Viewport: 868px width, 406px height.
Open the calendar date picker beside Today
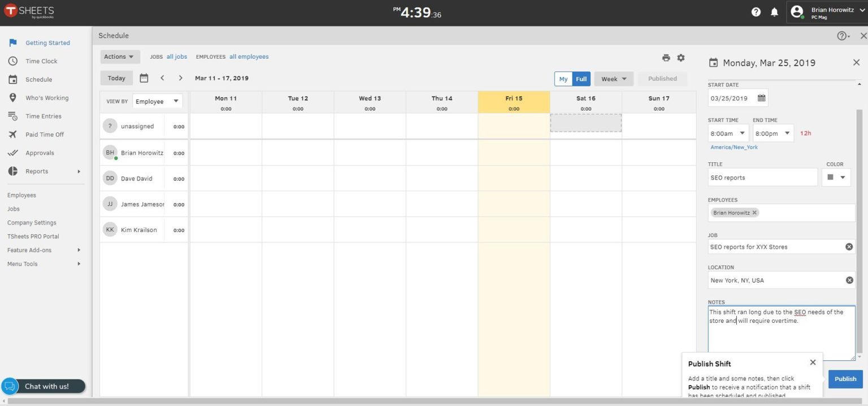(144, 78)
